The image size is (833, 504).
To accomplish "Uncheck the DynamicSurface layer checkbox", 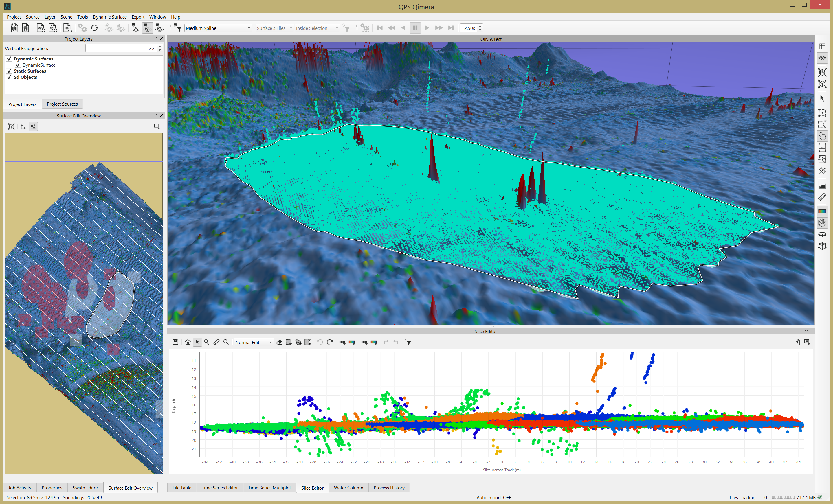I will tap(18, 65).
